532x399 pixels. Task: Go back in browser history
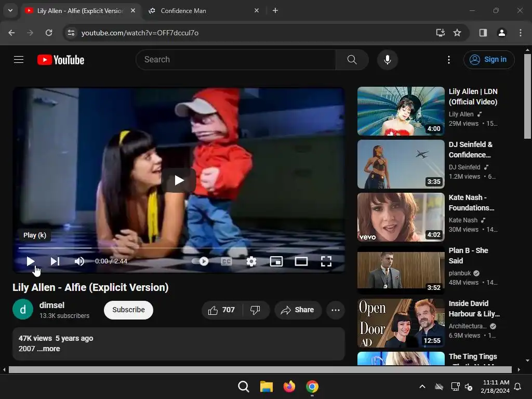click(11, 33)
